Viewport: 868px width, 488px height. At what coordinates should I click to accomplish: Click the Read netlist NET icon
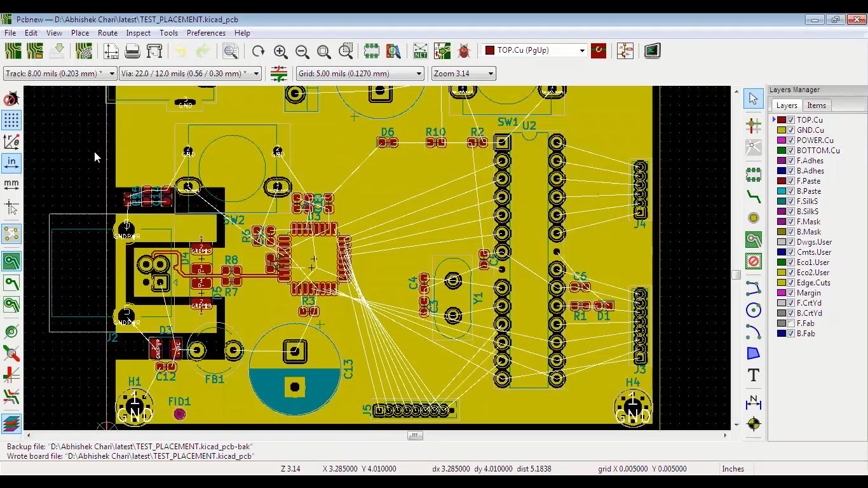point(421,51)
